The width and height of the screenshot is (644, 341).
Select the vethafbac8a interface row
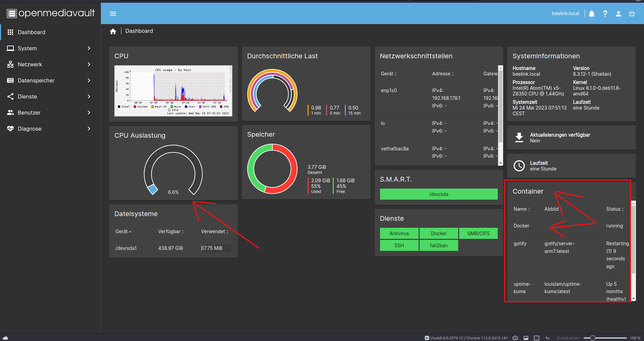436,152
